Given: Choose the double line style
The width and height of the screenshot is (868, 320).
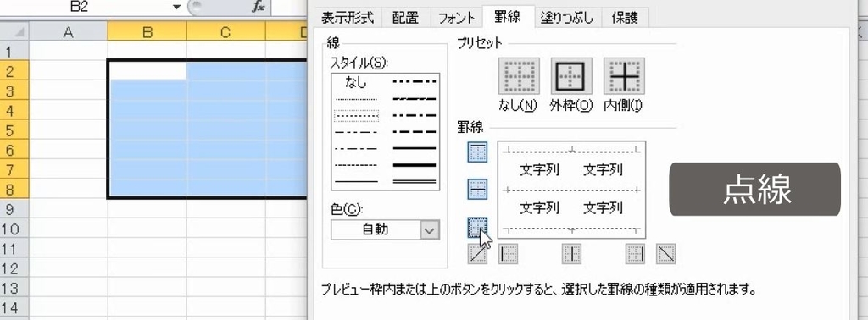Looking at the screenshot, I should click(414, 181).
